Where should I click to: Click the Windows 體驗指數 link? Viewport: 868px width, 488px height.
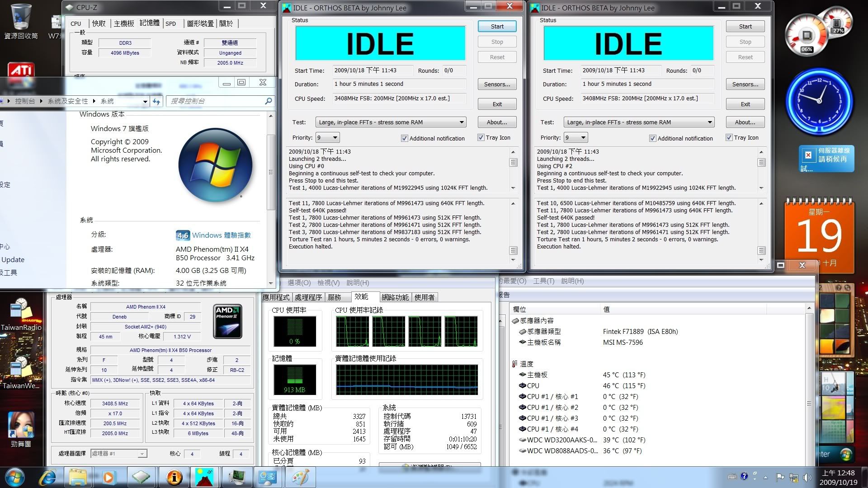coord(221,235)
